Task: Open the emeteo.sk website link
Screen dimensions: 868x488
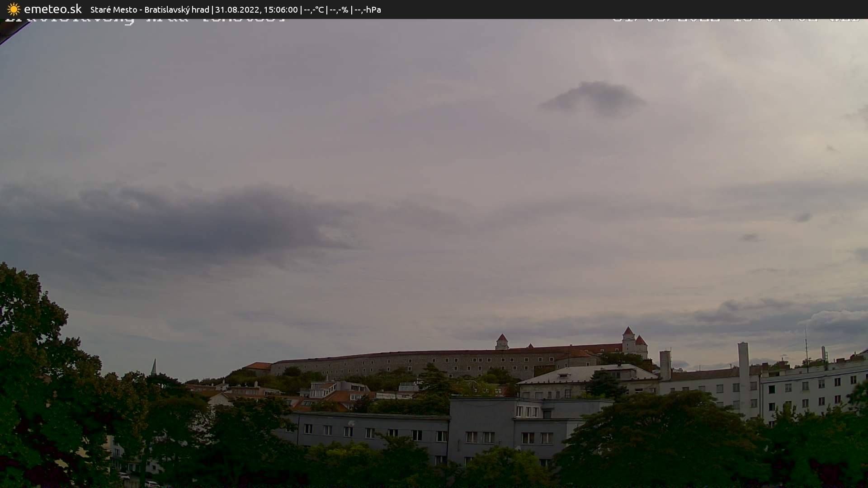Action: (x=53, y=9)
